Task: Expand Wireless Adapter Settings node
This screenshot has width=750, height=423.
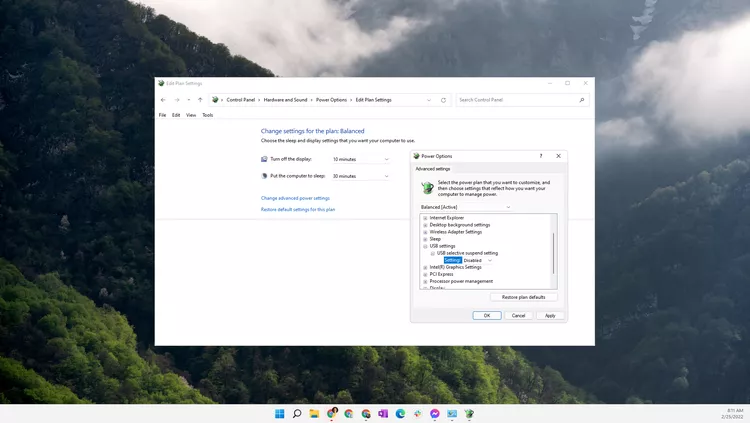Action: click(425, 232)
